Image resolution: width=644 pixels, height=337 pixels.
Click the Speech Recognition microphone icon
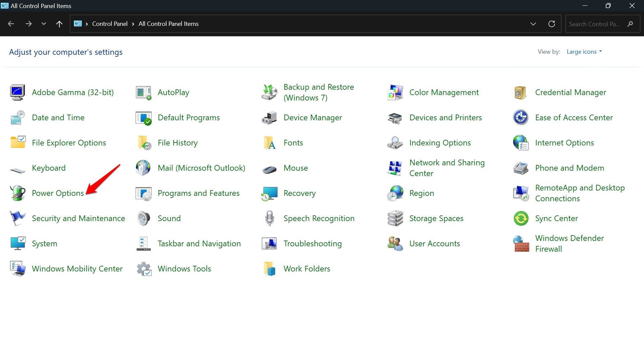[269, 218]
